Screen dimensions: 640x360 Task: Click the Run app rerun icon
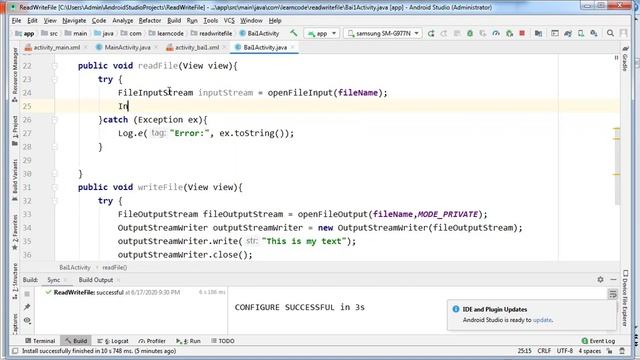(x=431, y=33)
